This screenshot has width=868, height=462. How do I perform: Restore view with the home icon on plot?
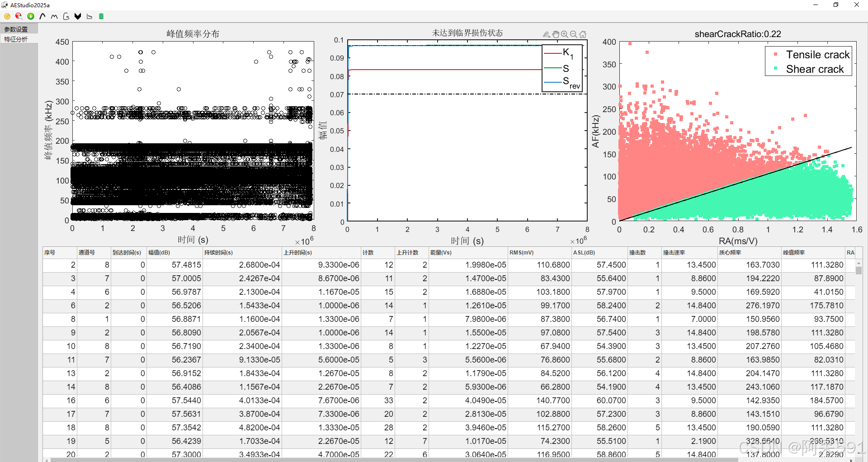[x=583, y=34]
